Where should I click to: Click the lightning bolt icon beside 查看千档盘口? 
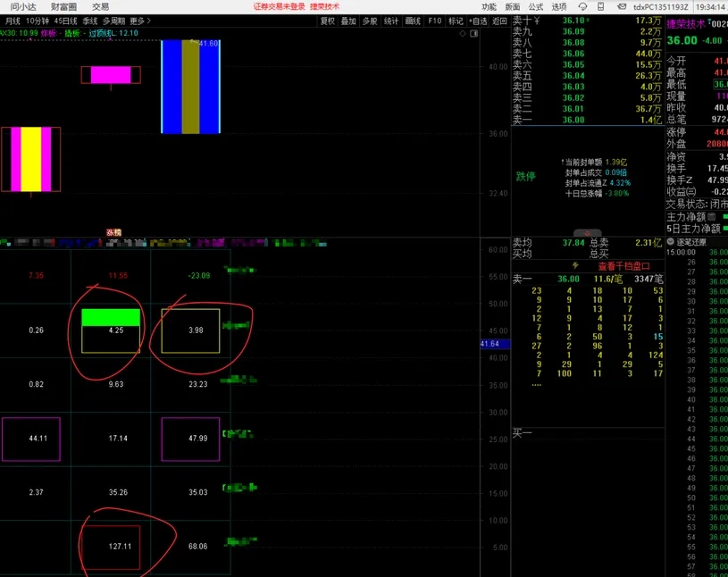(574, 265)
